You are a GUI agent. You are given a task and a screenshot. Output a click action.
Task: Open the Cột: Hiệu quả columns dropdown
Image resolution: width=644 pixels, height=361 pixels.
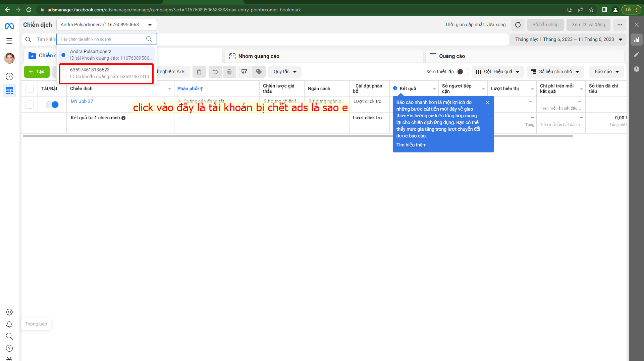click(x=498, y=72)
